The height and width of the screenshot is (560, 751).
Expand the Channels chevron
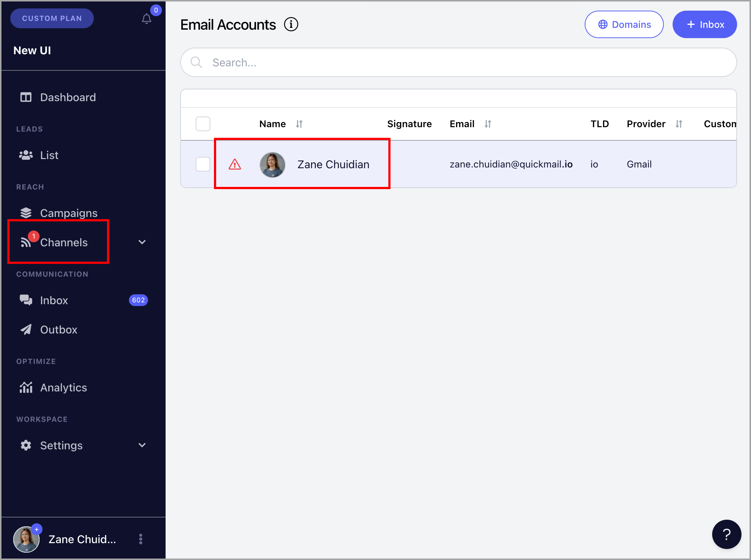pos(142,242)
